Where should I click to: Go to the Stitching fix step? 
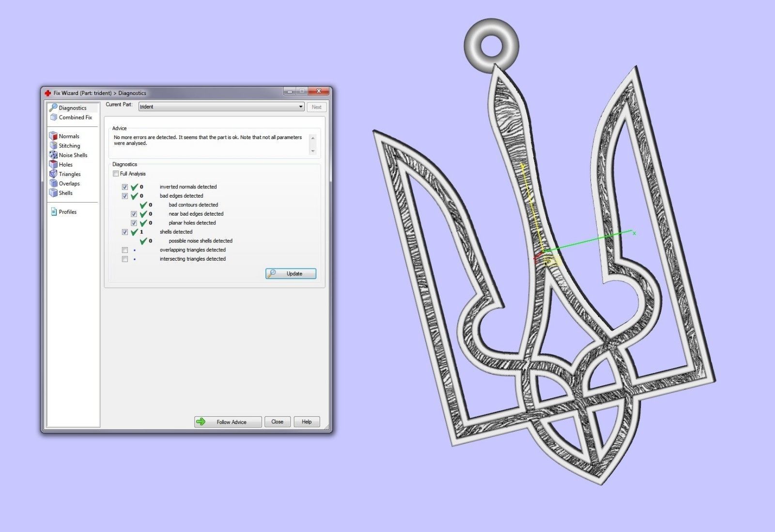(65, 145)
